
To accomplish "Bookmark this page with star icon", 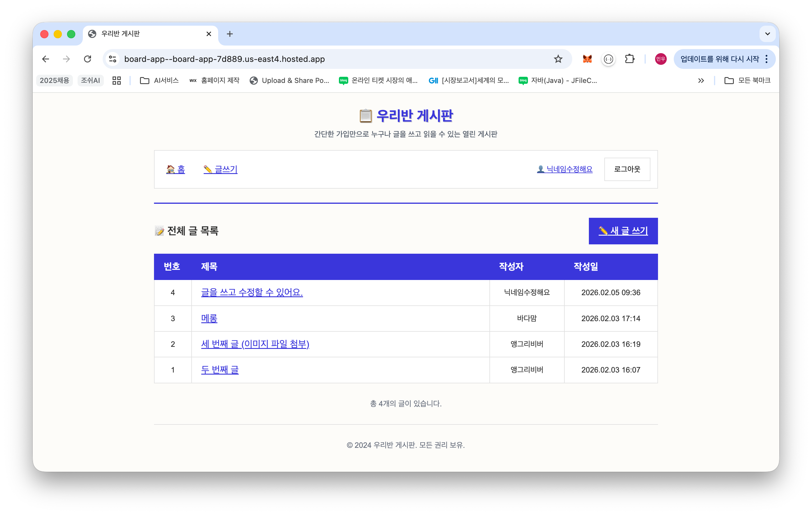I will tap(558, 59).
